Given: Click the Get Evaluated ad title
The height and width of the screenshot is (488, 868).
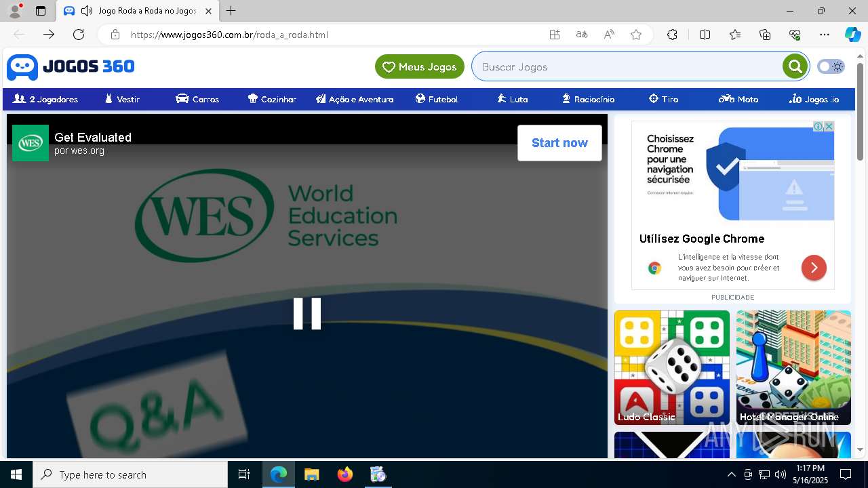Looking at the screenshot, I should (93, 137).
